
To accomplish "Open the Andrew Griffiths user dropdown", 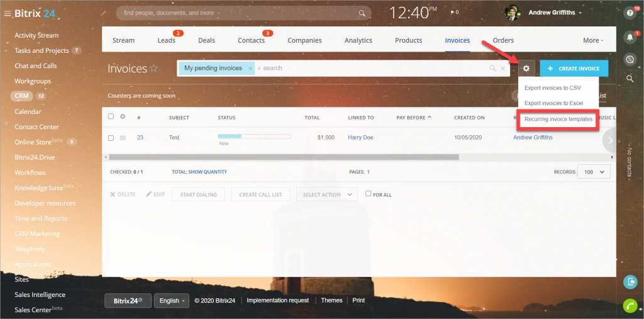I will coord(555,13).
